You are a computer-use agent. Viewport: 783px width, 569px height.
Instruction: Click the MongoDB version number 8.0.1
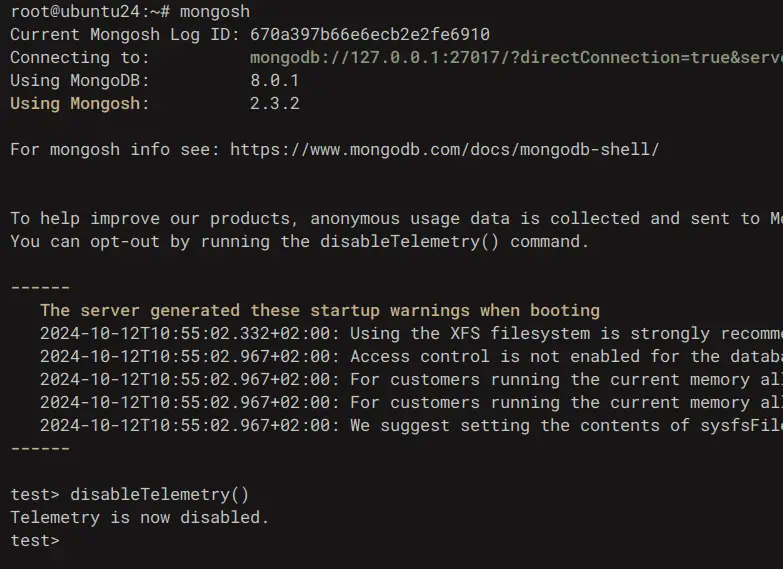coord(274,80)
